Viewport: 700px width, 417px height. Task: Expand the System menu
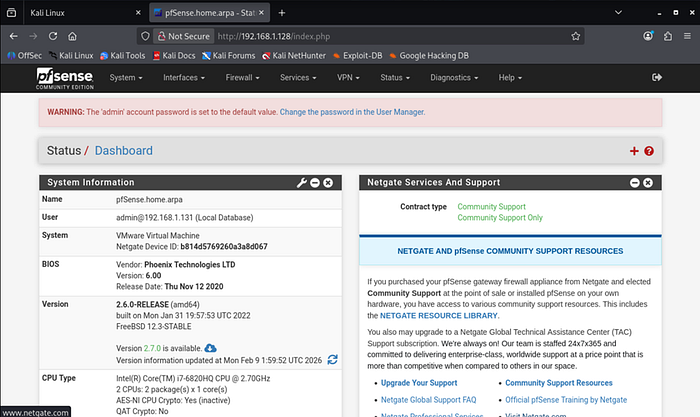pyautogui.click(x=126, y=77)
